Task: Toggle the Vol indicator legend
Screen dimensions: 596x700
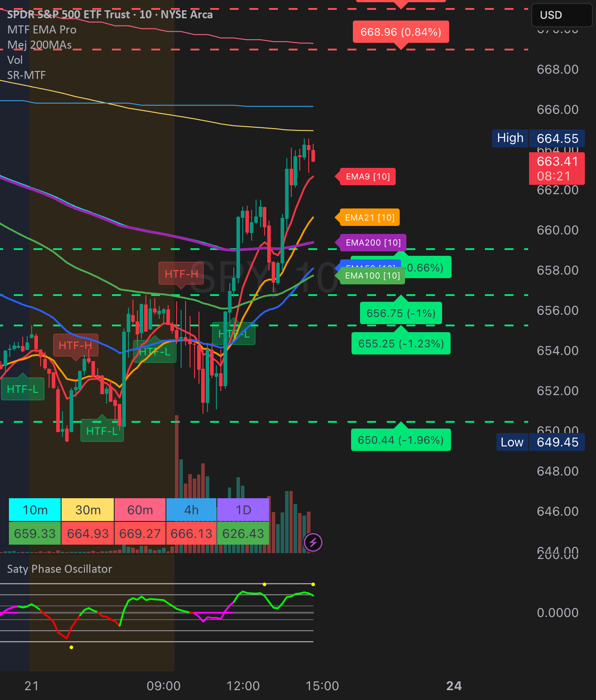Action: (15, 60)
